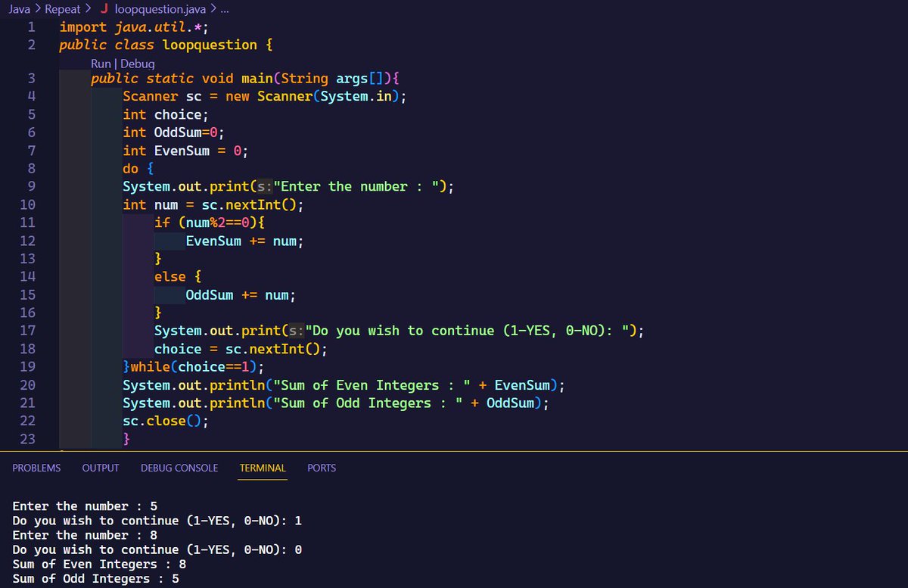Switch to the OUTPUT tab
The width and height of the screenshot is (908, 588).
click(x=101, y=468)
